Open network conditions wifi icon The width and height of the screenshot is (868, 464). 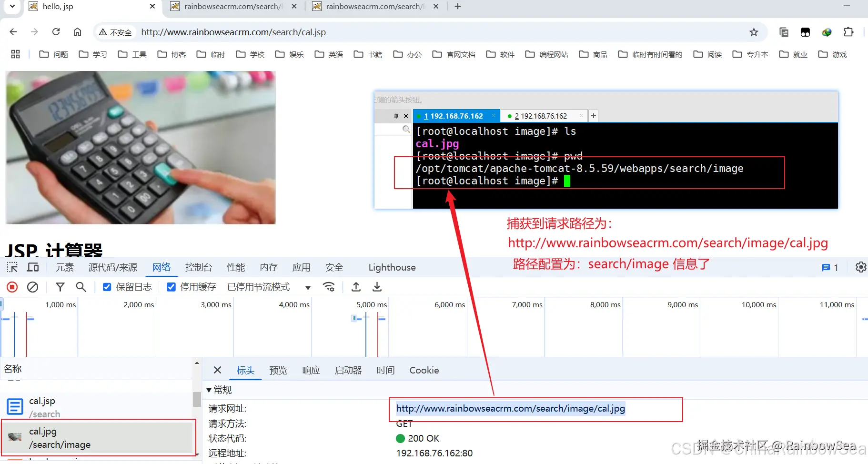tap(329, 287)
